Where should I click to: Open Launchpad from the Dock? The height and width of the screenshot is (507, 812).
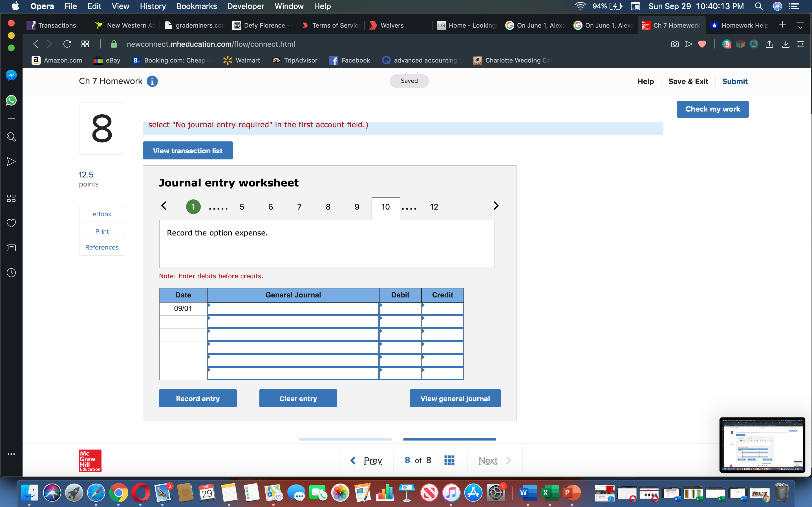click(74, 493)
